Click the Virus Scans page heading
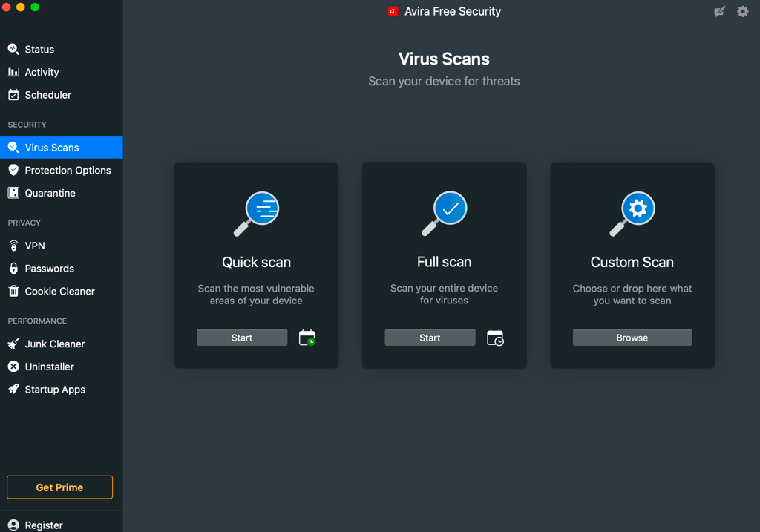The image size is (760, 532). coord(444,59)
